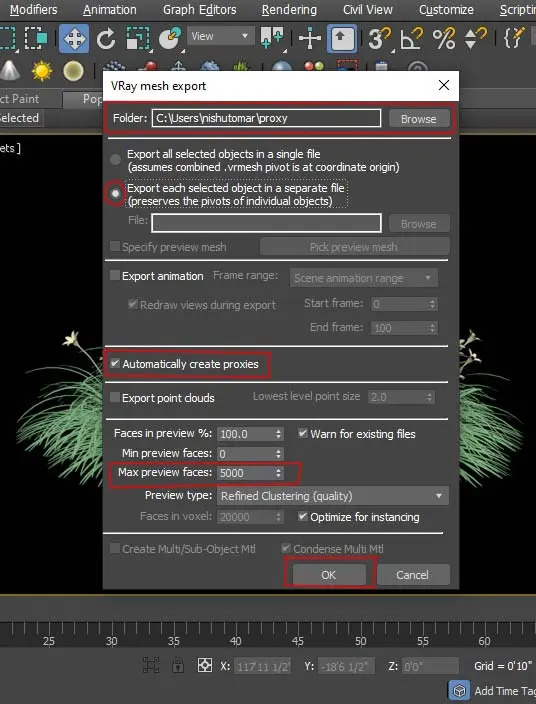Screen dimensions: 536x704
Task: Open the reference coordinate system View dropdown
Action: [220, 36]
